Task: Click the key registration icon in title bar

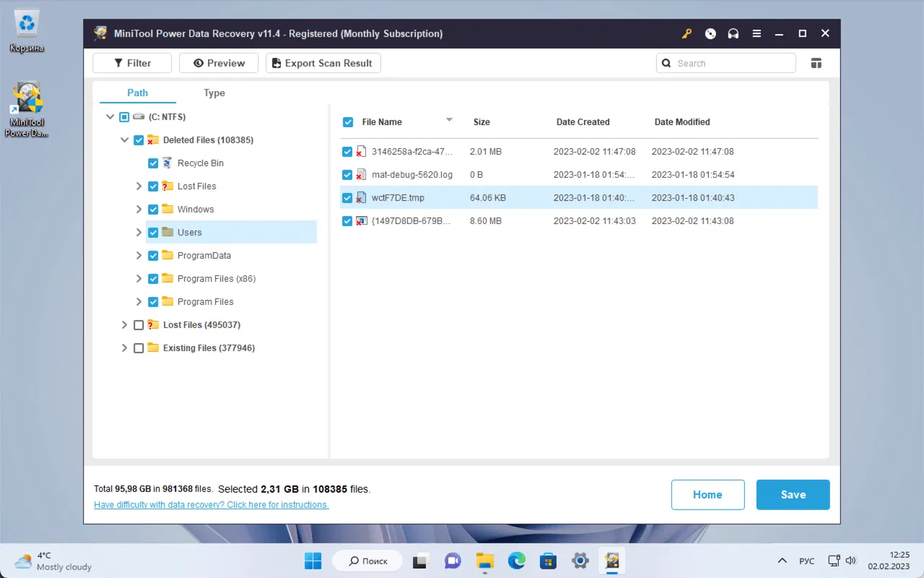Action: coord(687,33)
